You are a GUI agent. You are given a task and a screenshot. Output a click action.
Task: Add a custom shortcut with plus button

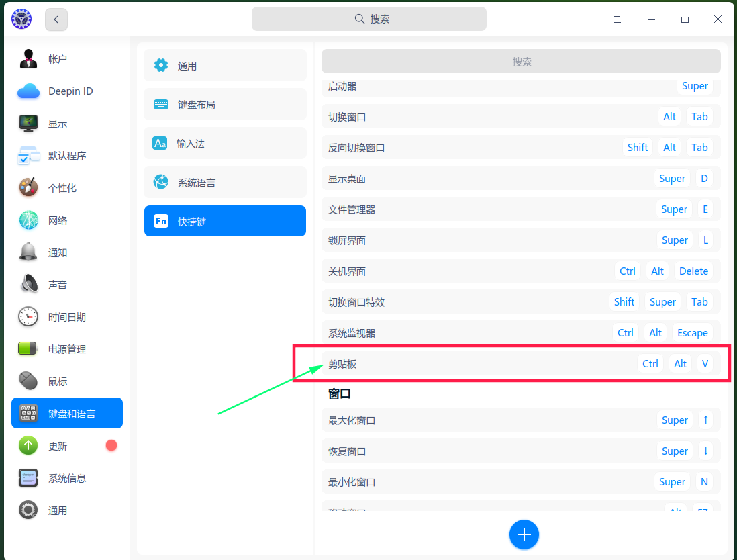tap(524, 534)
